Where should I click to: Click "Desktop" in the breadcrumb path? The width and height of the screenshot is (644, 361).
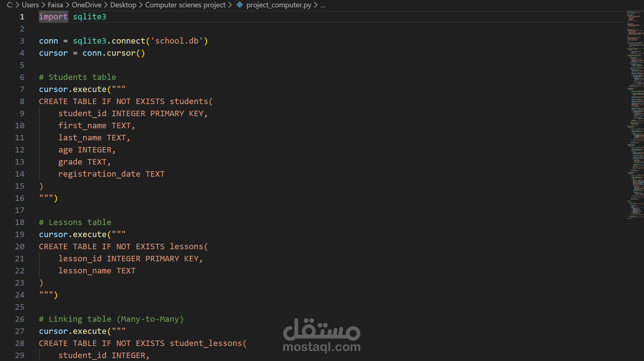(123, 5)
